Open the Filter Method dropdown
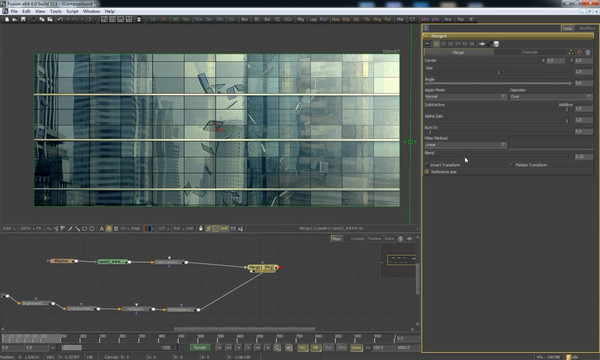Image resolution: width=600 pixels, height=360 pixels. coord(466,145)
